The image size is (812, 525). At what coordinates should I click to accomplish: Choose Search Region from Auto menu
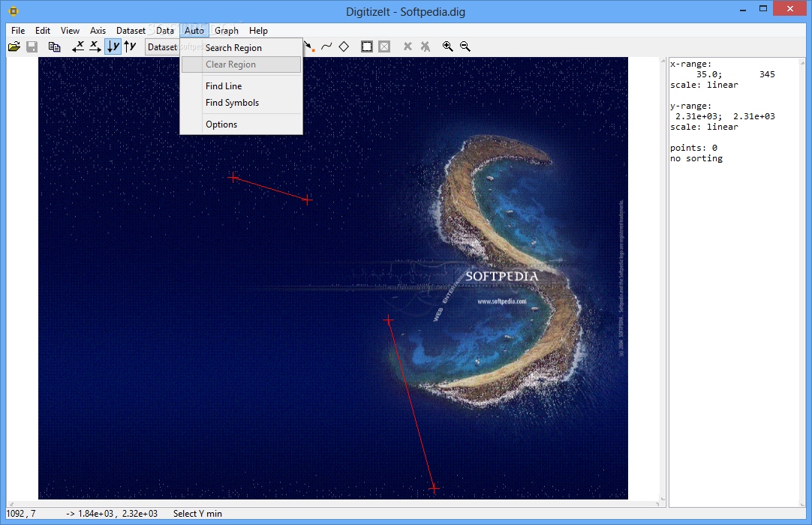(241, 48)
